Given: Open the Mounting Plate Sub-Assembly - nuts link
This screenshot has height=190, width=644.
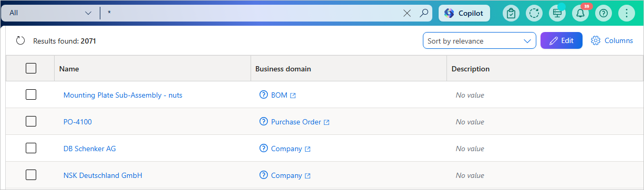Looking at the screenshot, I should 123,95.
